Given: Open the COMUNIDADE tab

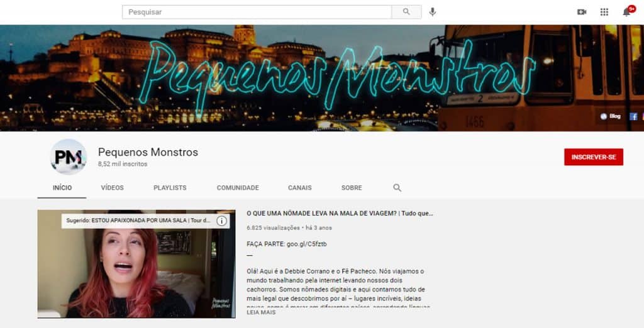Looking at the screenshot, I should 238,188.
